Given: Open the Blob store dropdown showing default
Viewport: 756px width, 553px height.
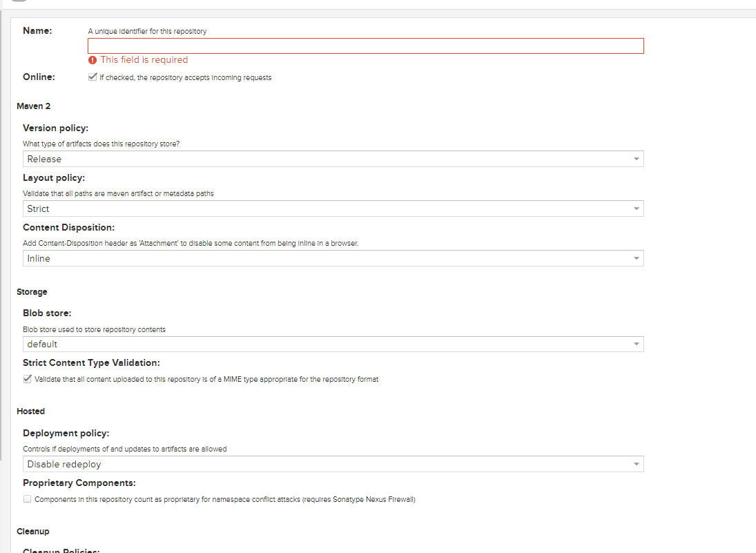Looking at the screenshot, I should pyautogui.click(x=333, y=345).
